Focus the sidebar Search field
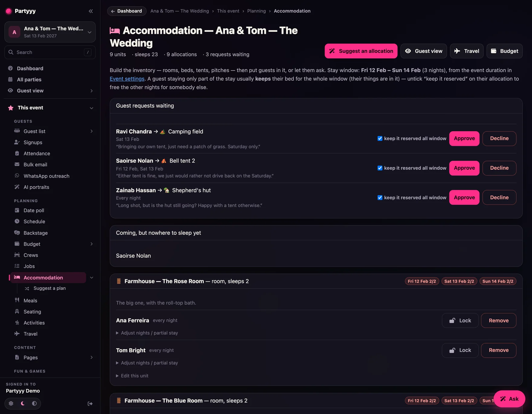This screenshot has width=532, height=414. 50,52
